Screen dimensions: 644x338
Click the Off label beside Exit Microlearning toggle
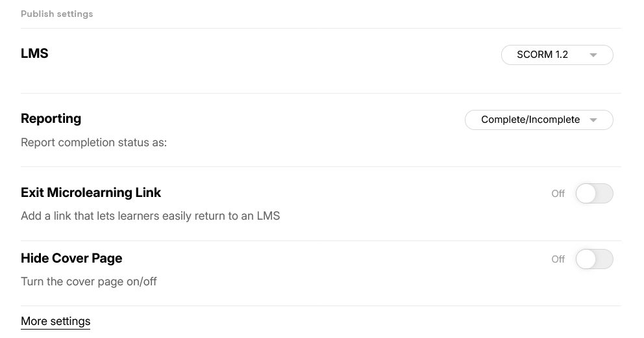point(558,193)
